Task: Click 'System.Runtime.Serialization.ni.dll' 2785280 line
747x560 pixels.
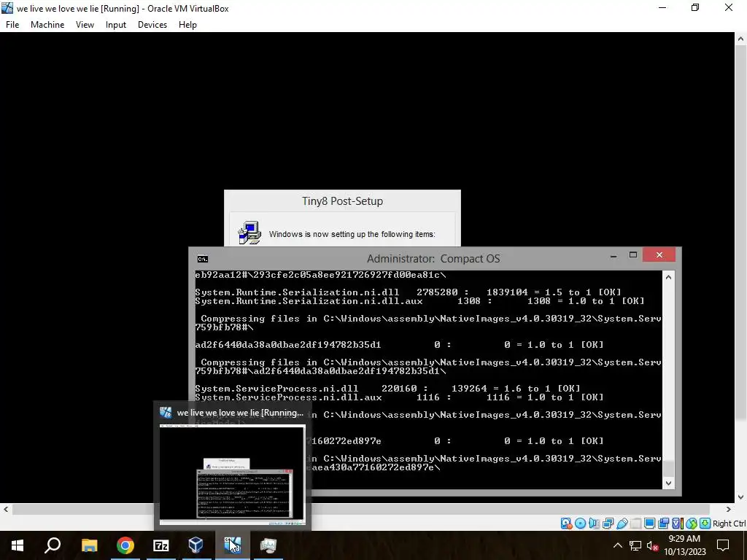Action: 409,292
